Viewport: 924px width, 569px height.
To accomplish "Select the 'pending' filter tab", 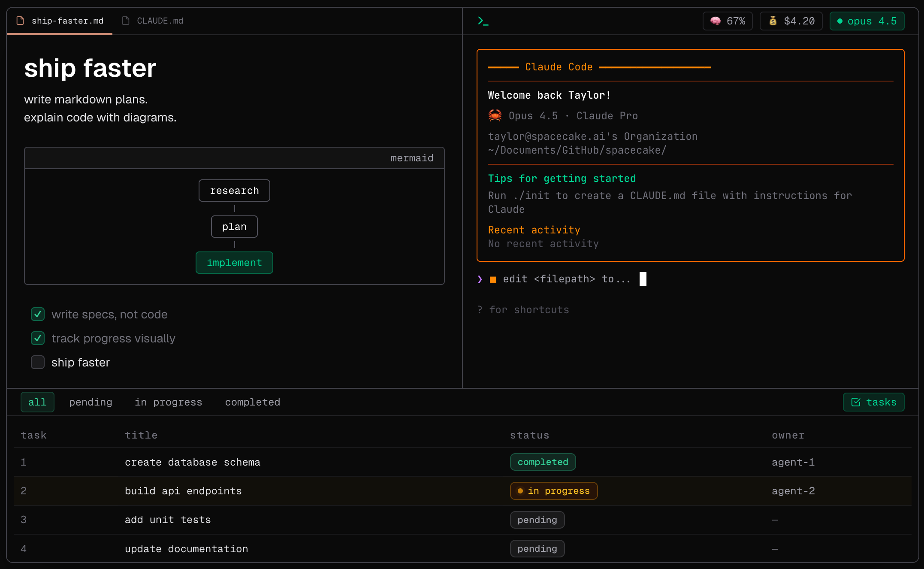I will coord(91,402).
